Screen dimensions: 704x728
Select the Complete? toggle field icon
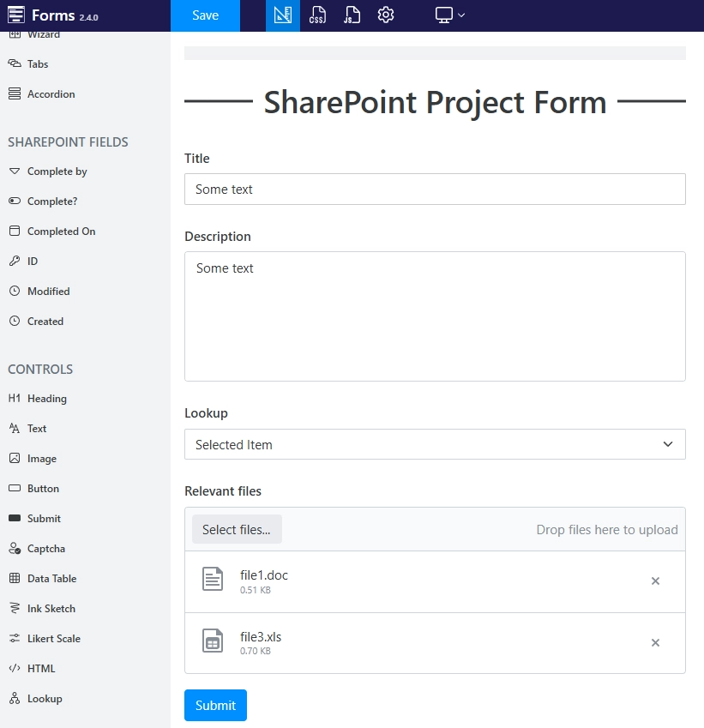tap(15, 201)
